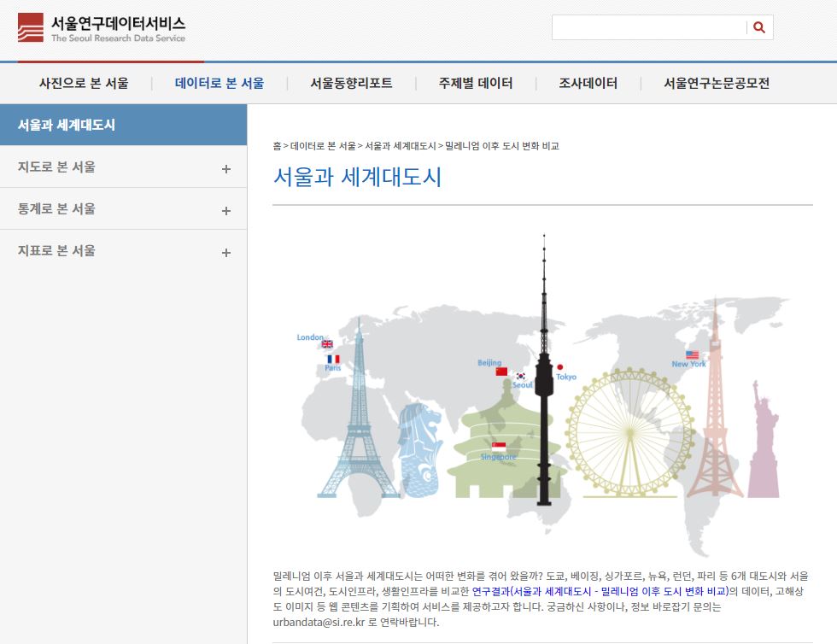Expand the 지표로 본 서울 section
This screenshot has width=837, height=644.
(225, 252)
